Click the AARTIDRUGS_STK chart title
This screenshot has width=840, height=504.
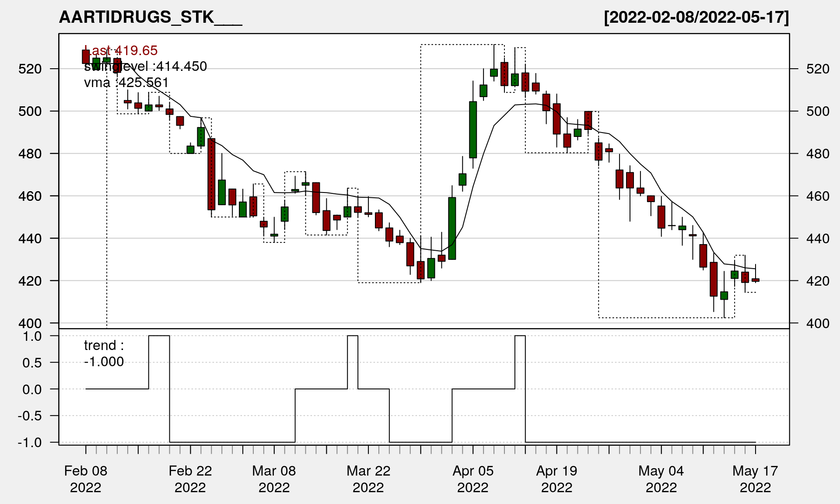150,17
